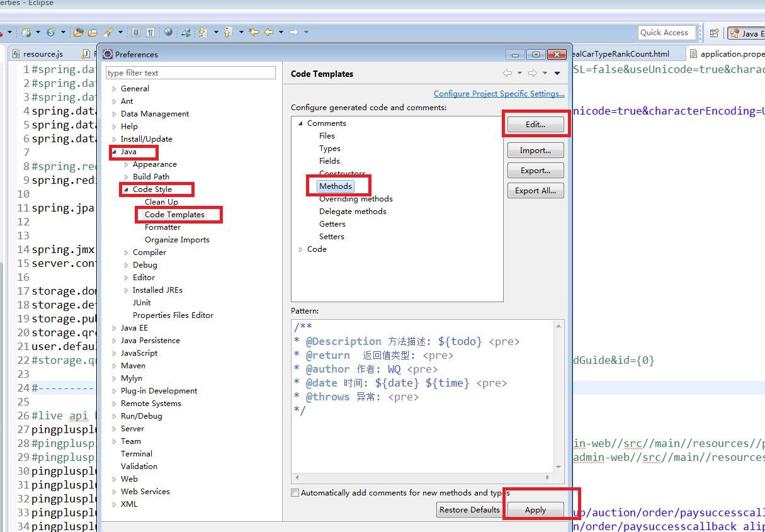Open the Next Annotation dropdown arrow
Screen dimensions: 765x532
pos(216,32)
